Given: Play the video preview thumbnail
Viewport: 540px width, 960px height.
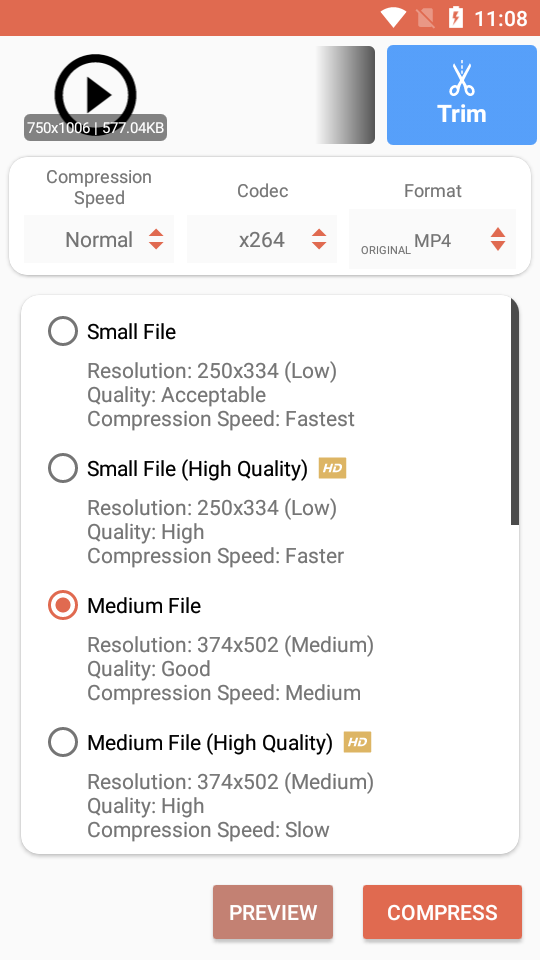Looking at the screenshot, I should [95, 95].
